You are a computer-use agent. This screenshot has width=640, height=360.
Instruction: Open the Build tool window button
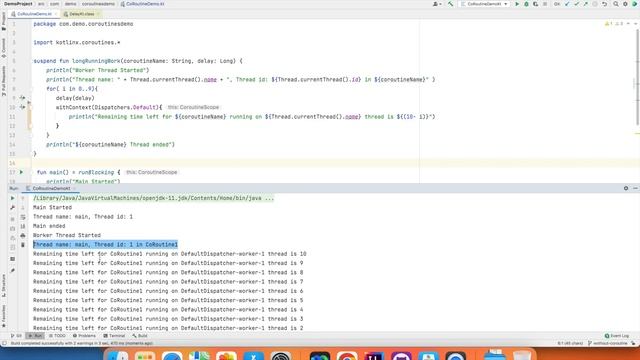pos(140,336)
